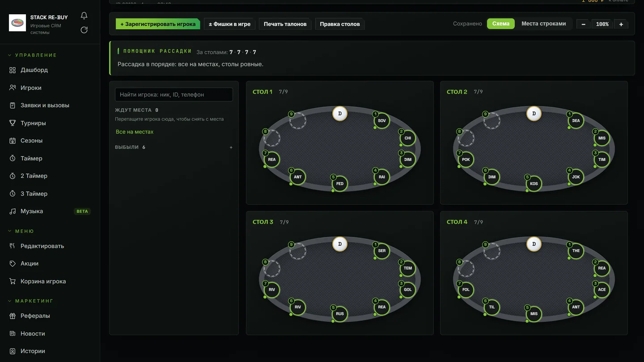Select player SOV at Стол 1
This screenshot has height=362, width=644.
tap(382, 121)
